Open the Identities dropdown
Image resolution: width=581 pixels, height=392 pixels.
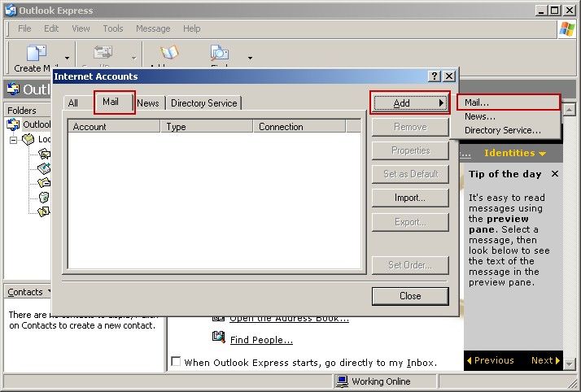pyautogui.click(x=515, y=153)
